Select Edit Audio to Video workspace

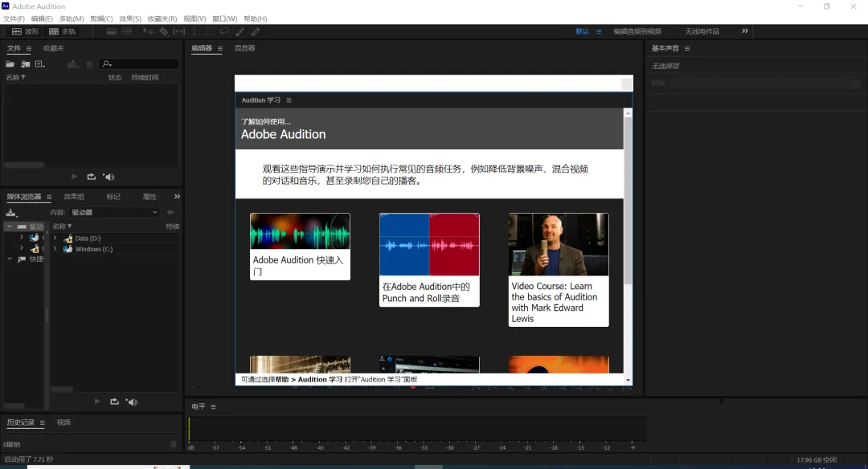pyautogui.click(x=637, y=31)
